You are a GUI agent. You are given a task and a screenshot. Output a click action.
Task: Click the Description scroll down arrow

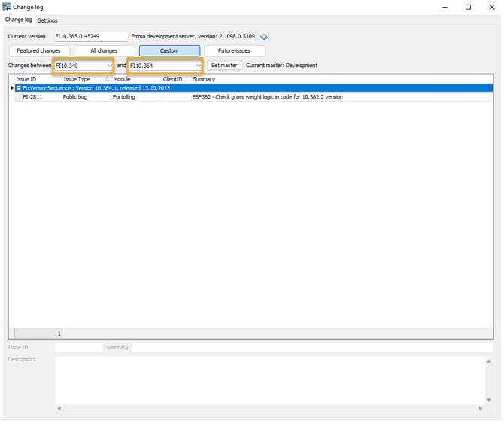(x=490, y=400)
